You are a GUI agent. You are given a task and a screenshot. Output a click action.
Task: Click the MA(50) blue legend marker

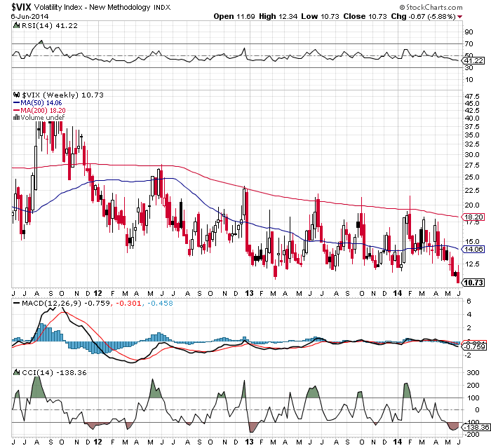16,102
